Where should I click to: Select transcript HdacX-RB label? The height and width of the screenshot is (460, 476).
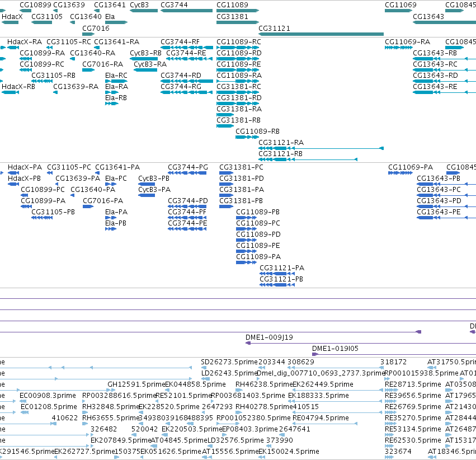click(18, 87)
